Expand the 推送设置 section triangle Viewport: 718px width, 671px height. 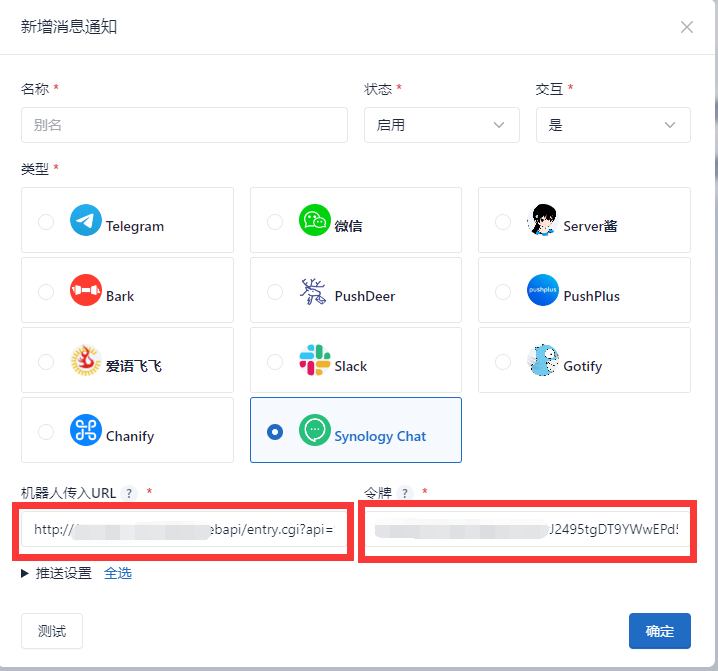tap(25, 573)
